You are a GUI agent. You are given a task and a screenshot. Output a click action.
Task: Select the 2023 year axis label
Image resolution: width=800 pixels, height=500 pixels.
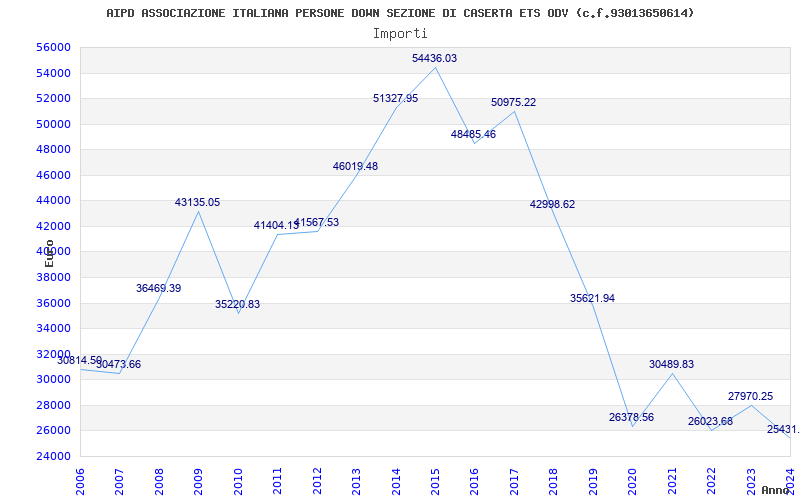[751, 482]
